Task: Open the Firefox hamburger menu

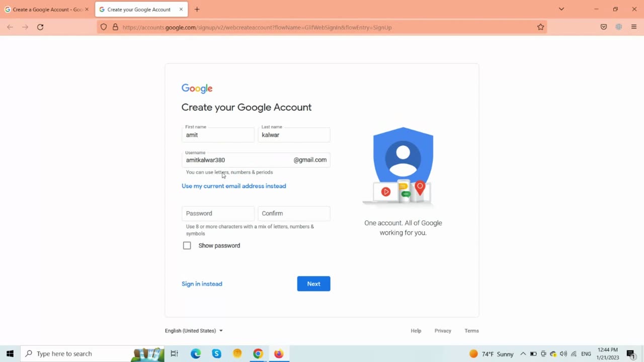Action: point(634,27)
